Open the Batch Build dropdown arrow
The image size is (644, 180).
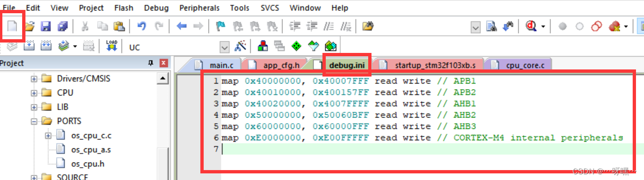pyautogui.click(x=75, y=46)
